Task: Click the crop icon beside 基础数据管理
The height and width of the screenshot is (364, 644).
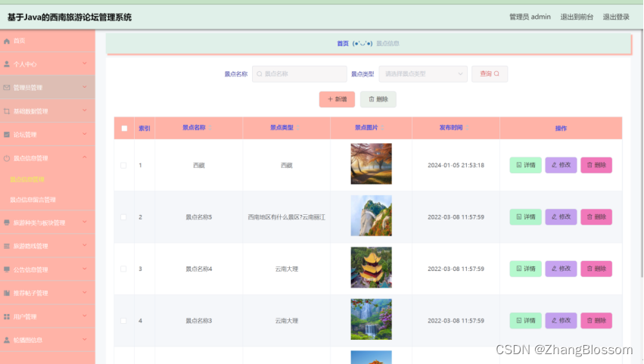Action: tap(7, 111)
